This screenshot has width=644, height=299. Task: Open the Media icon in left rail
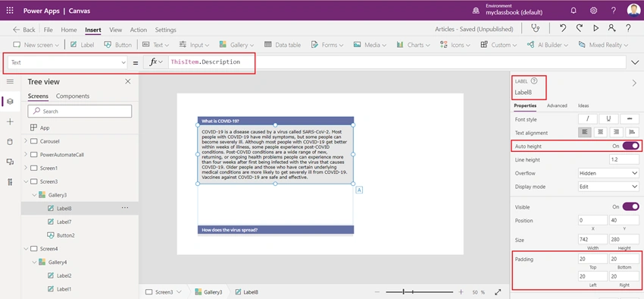pos(11,162)
